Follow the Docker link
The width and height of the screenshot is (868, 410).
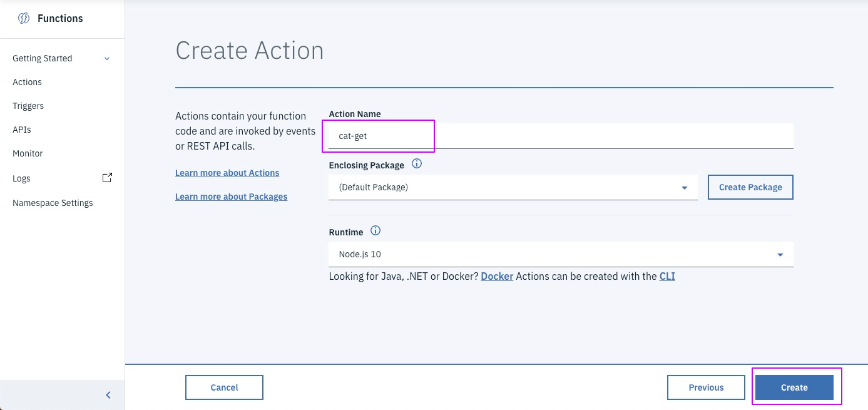(x=497, y=276)
